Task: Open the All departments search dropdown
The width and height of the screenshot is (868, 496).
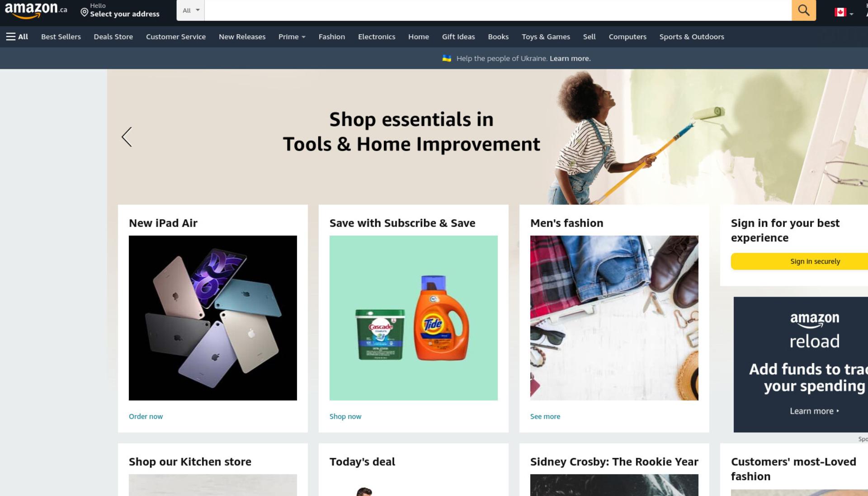Action: (x=190, y=10)
